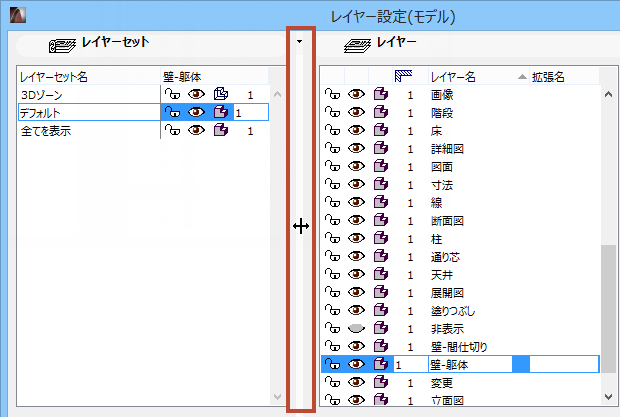Edit intersection number of 壁-躯体 layer
Screen dimensions: 620x417
click(410, 364)
